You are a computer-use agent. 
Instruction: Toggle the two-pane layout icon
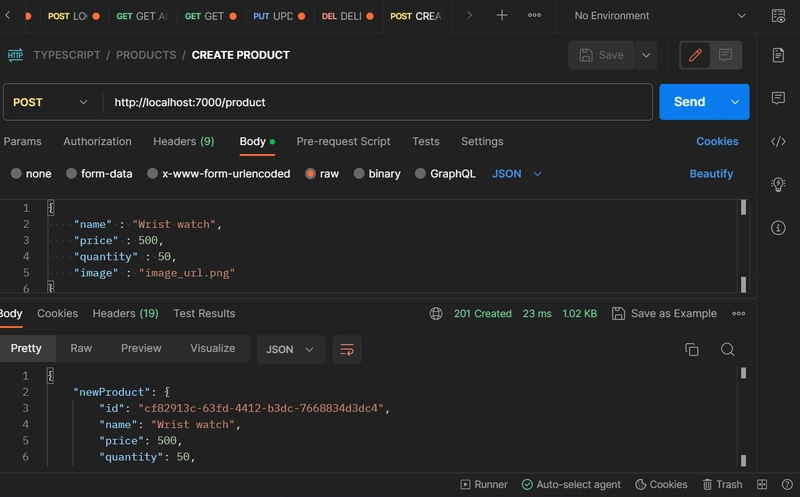point(762,484)
